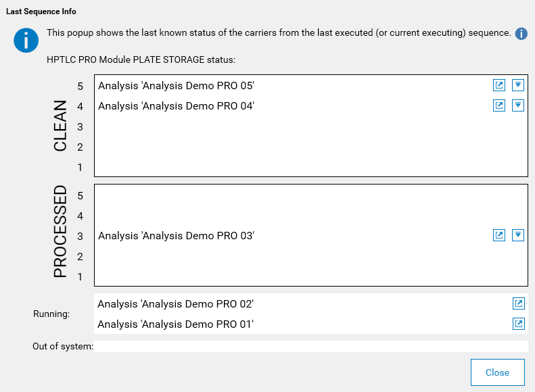Open Analysis Demo PRO 03 link icon
This screenshot has width=535, height=392.
tap(499, 235)
